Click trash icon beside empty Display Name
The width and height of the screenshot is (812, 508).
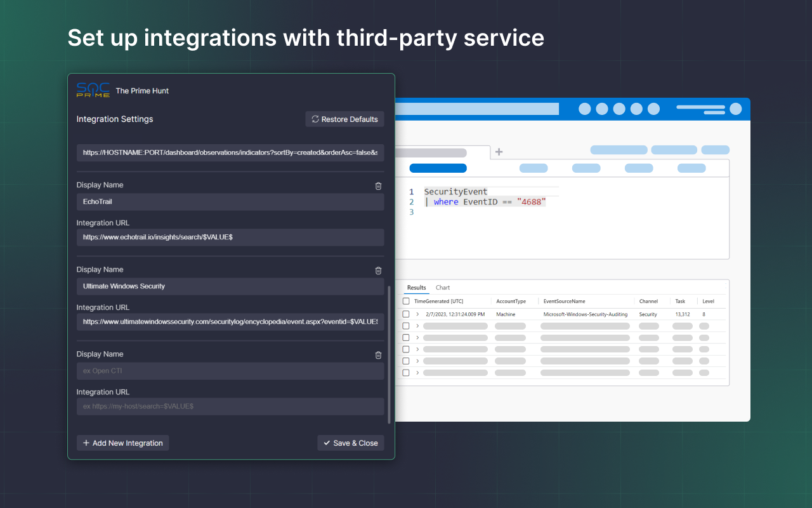click(x=378, y=355)
